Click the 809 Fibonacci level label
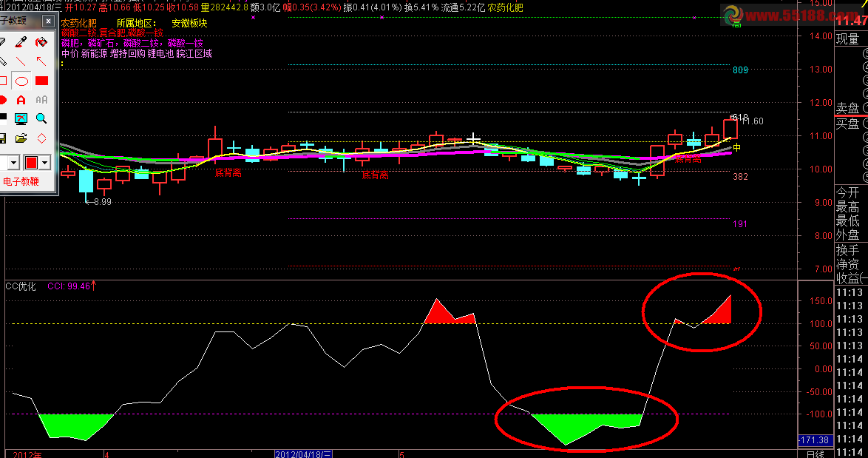The width and height of the screenshot is (868, 458). [740, 70]
